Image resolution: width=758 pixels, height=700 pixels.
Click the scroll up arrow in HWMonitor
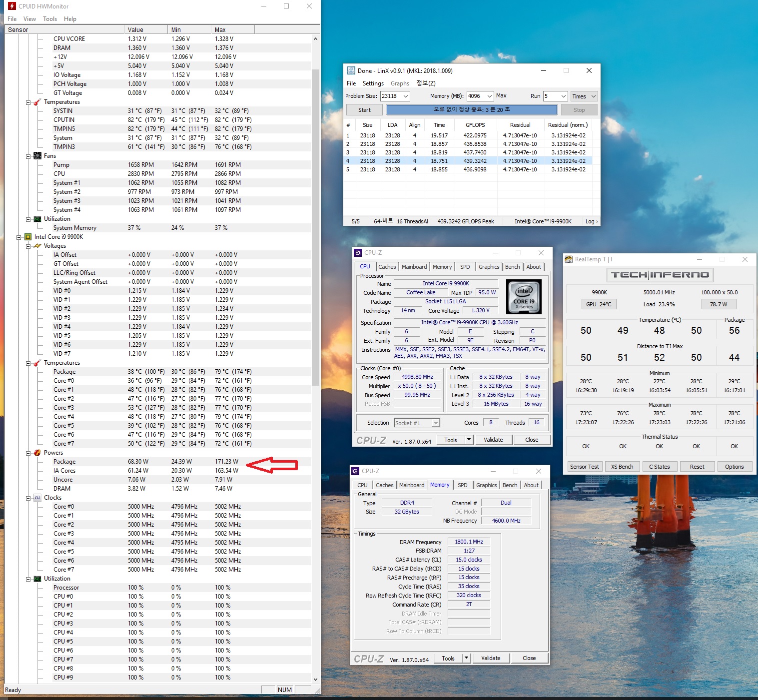point(315,39)
